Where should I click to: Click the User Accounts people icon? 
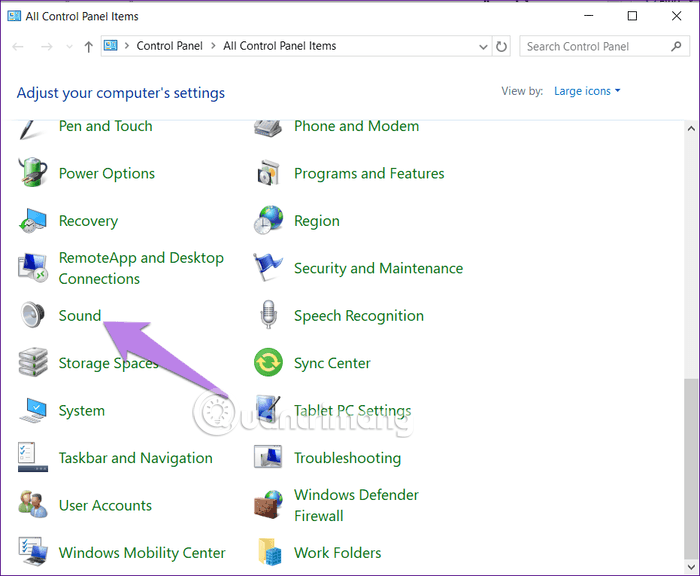pos(33,505)
